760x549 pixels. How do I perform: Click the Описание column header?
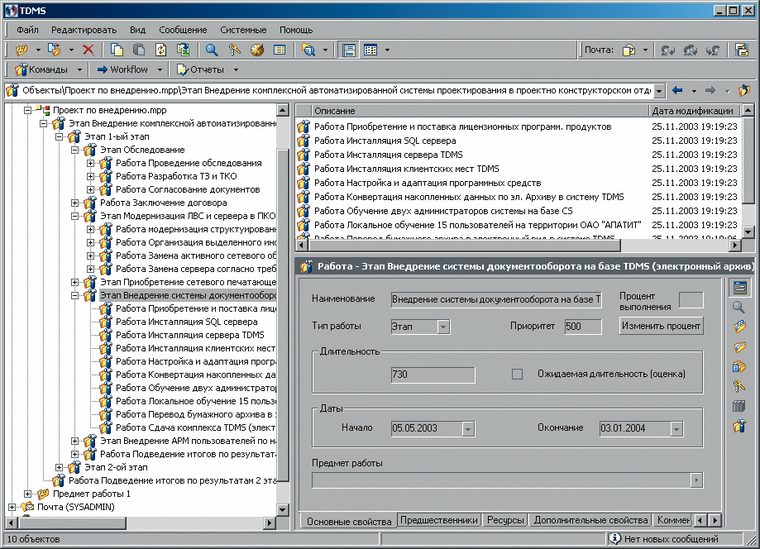coord(480,111)
